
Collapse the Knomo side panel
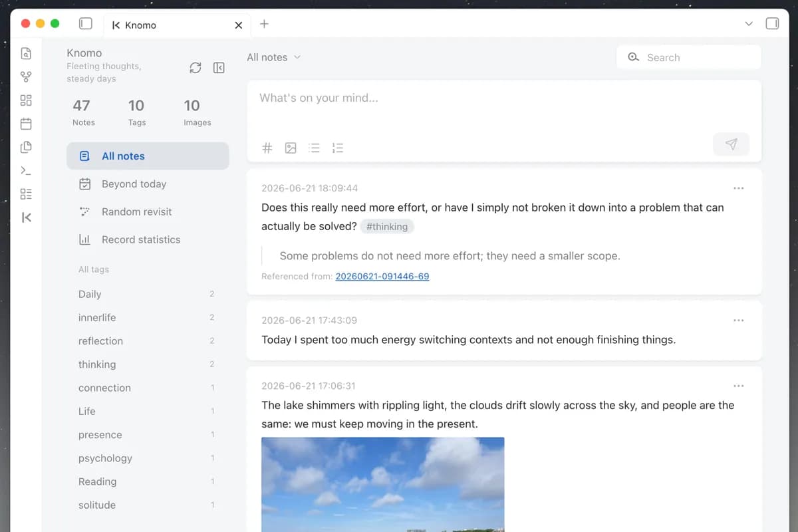(x=219, y=68)
